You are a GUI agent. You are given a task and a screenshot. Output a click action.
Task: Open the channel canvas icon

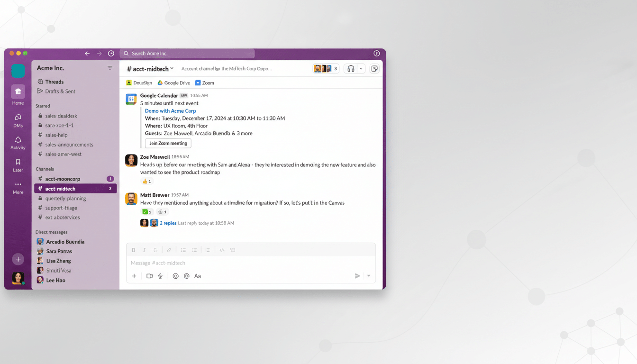tap(374, 68)
